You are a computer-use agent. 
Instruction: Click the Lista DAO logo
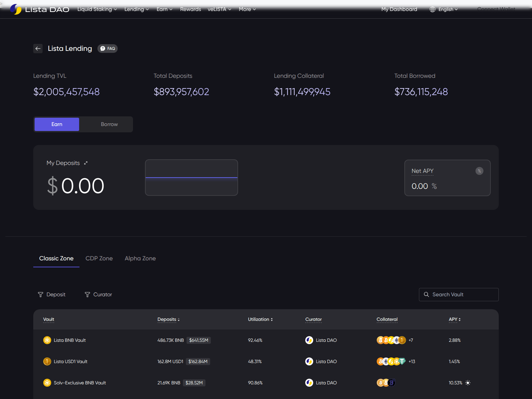tap(40, 9)
